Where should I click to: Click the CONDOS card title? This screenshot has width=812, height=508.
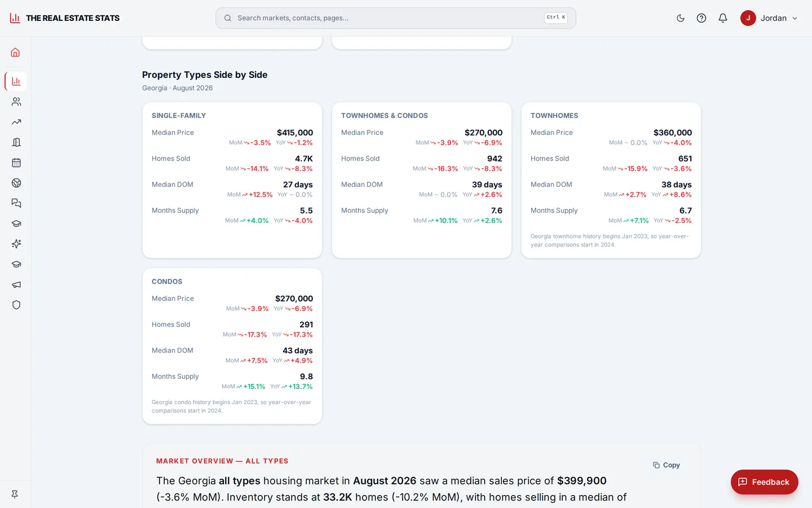tap(167, 282)
